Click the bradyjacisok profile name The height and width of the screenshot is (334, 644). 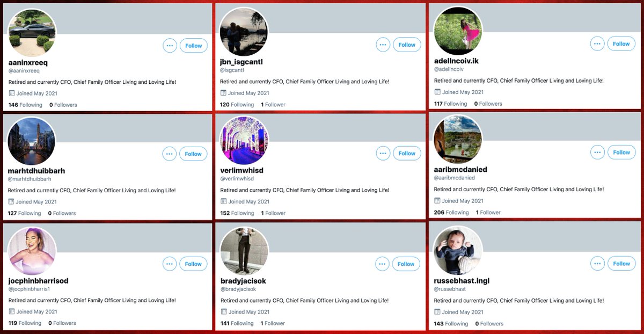243,281
